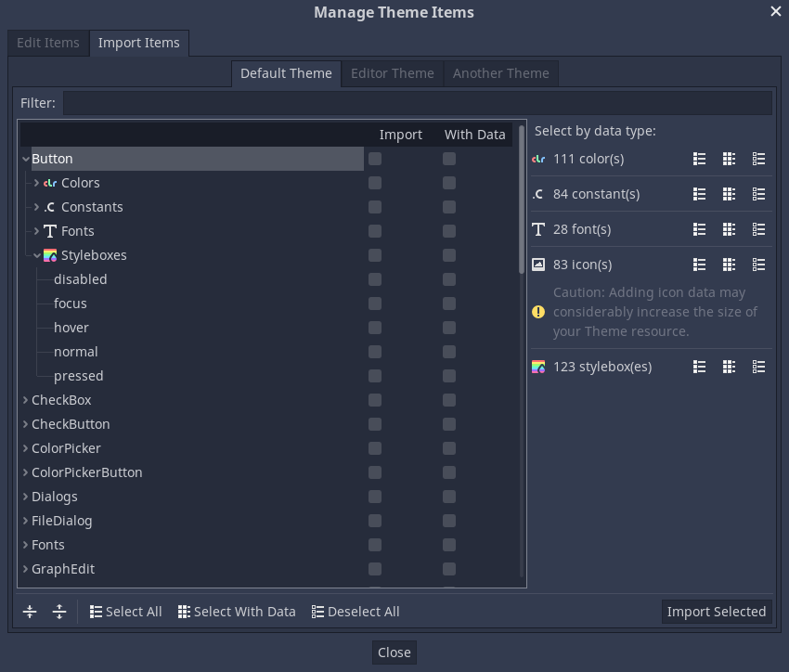Open the Edit Items tab
This screenshot has width=789, height=672.
(x=47, y=43)
